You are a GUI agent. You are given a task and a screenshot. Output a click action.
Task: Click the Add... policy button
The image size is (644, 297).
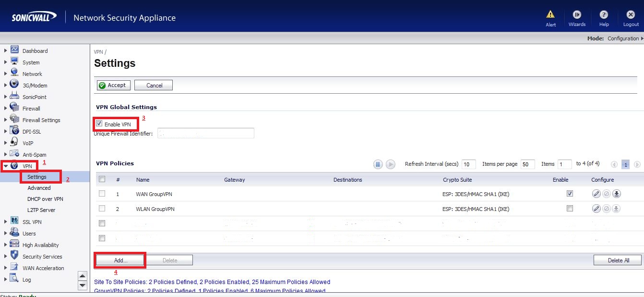[x=120, y=260]
